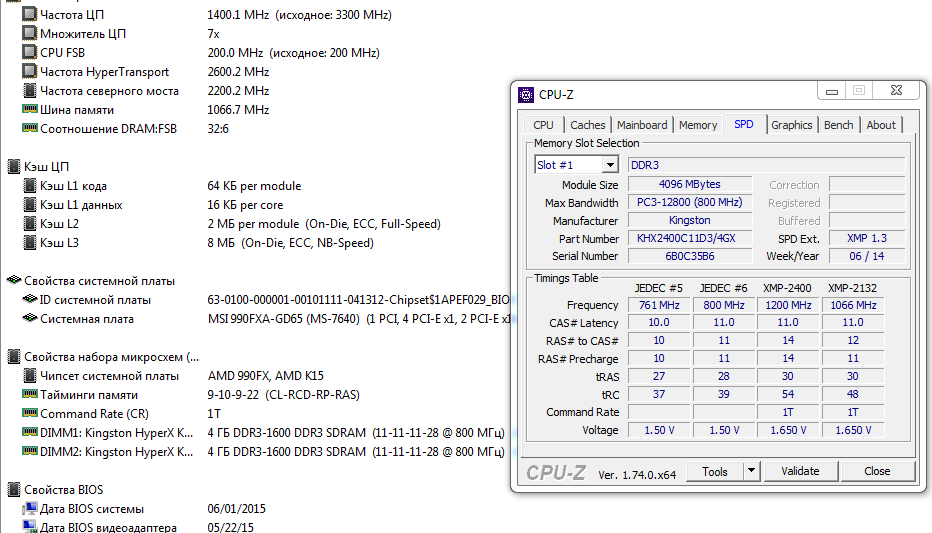This screenshot has width=932, height=533.
Task: Click the icon beside Частота северного моста
Action: click(x=29, y=90)
